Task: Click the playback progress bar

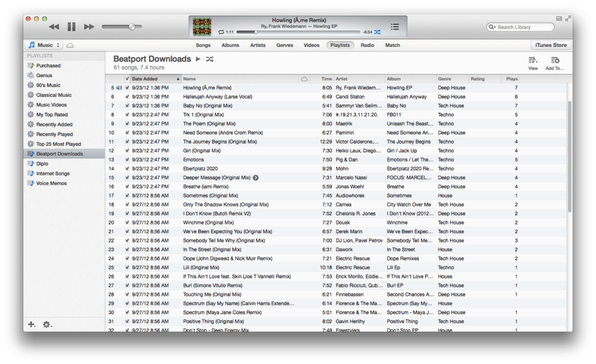Action: pos(297,32)
